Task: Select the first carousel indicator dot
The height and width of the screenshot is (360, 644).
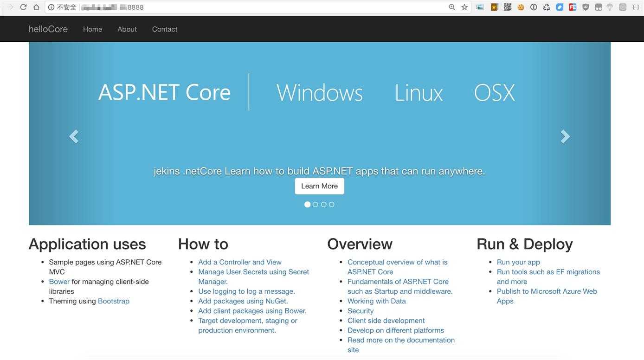Action: (x=307, y=205)
